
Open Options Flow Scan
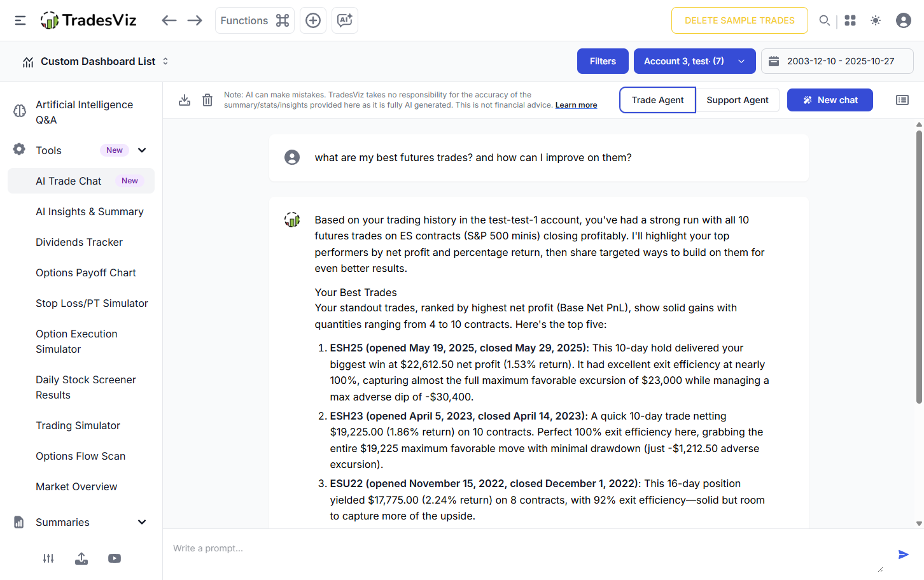(x=81, y=456)
